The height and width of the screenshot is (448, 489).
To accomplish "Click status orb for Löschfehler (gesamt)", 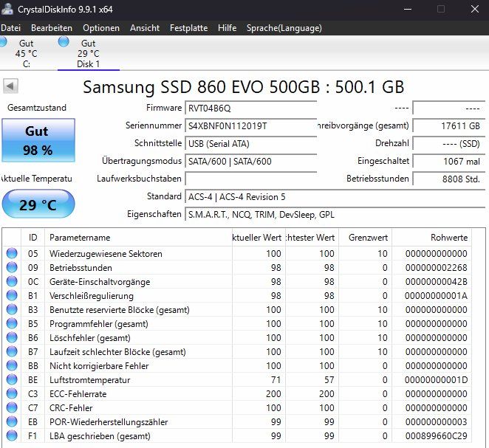I will pos(12,337).
